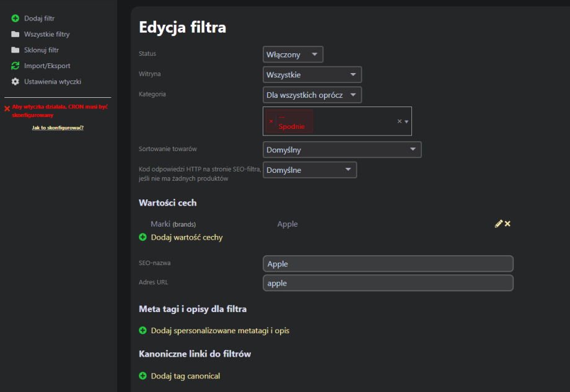This screenshot has height=392, width=570.
Task: Click Dodaj wartość cechy
Action: point(186,237)
